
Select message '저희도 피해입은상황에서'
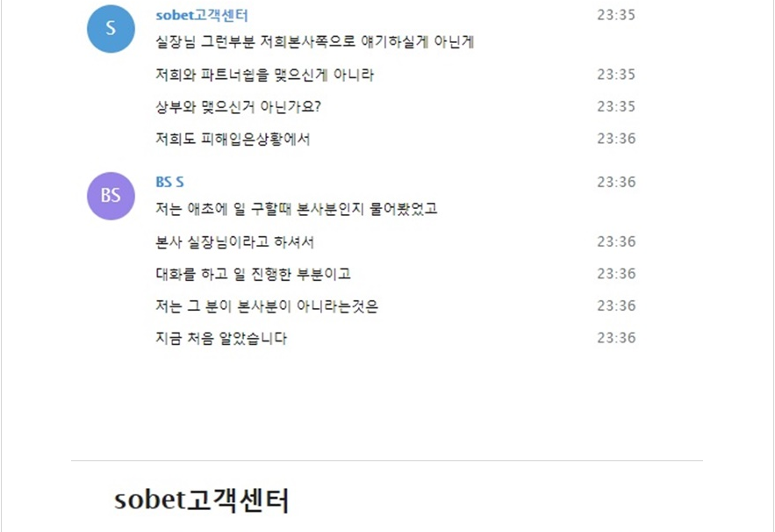233,139
